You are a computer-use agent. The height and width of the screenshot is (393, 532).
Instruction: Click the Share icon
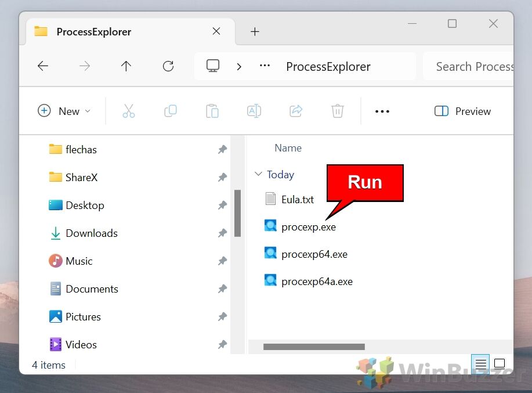(296, 111)
